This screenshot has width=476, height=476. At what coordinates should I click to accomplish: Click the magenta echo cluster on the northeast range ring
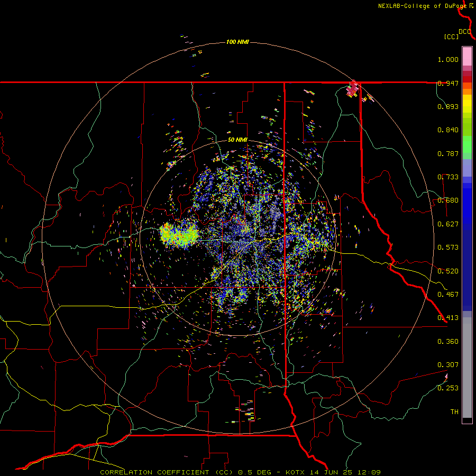[353, 89]
